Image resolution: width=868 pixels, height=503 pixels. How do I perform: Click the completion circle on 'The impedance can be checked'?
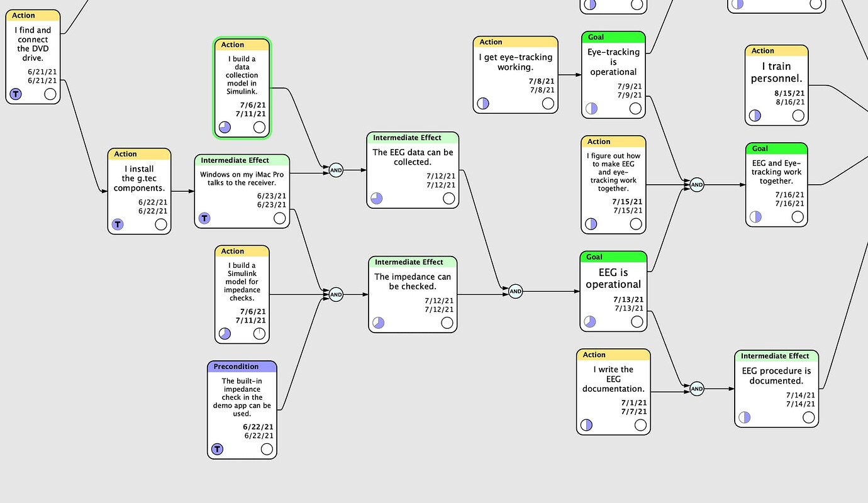(447, 323)
